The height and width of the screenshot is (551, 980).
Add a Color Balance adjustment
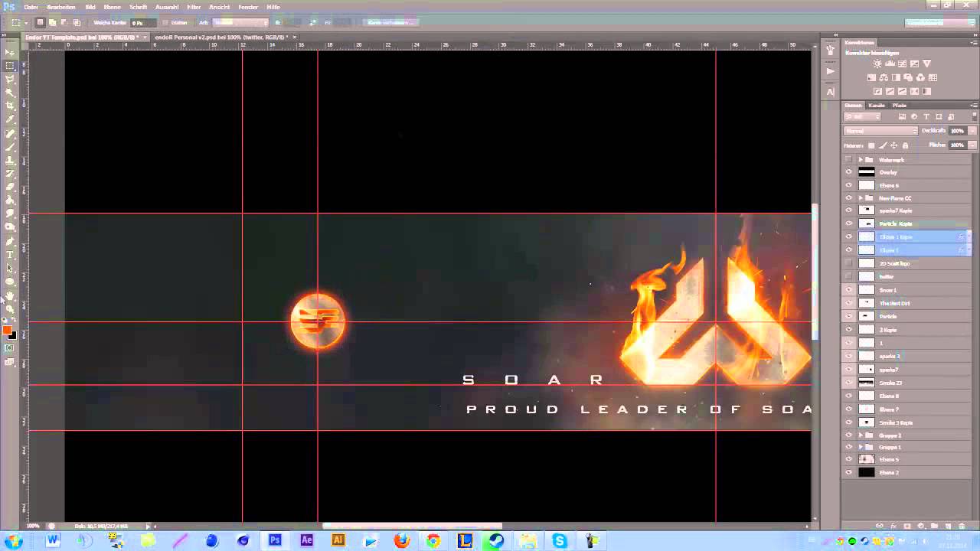coord(884,78)
